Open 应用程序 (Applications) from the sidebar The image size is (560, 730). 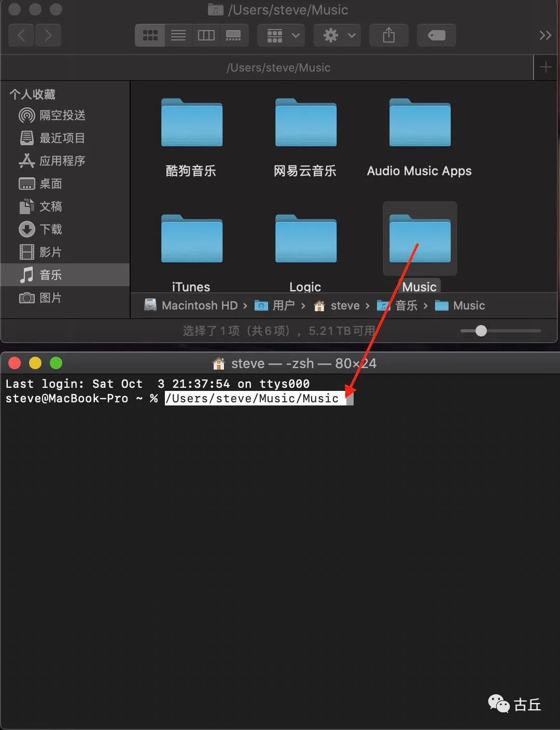[x=61, y=161]
